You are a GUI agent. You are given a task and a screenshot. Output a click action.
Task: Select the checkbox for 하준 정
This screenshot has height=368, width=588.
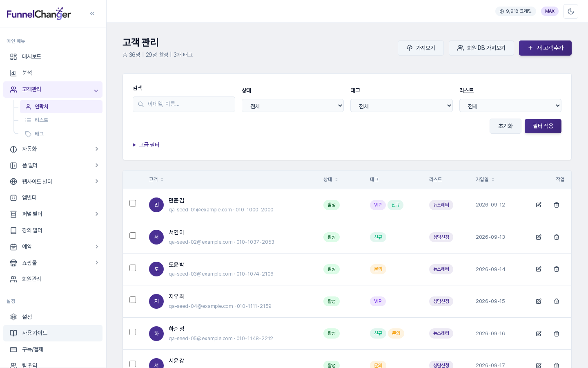[x=133, y=332]
